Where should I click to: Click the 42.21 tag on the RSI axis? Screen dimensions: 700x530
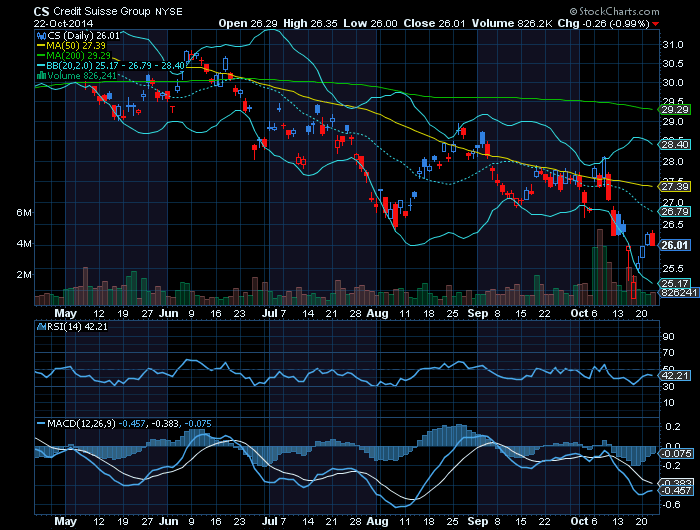click(675, 376)
